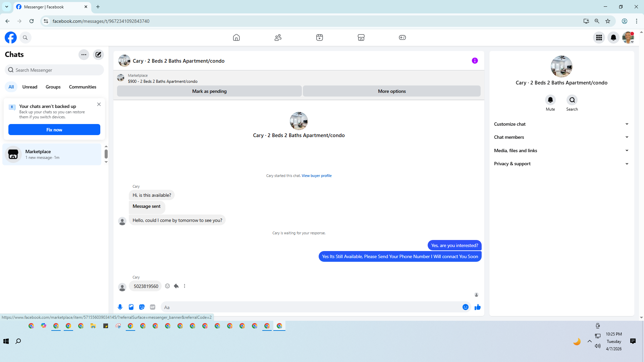Attach a photo with image icon
Viewport: 644px width, 362px height.
point(131,307)
